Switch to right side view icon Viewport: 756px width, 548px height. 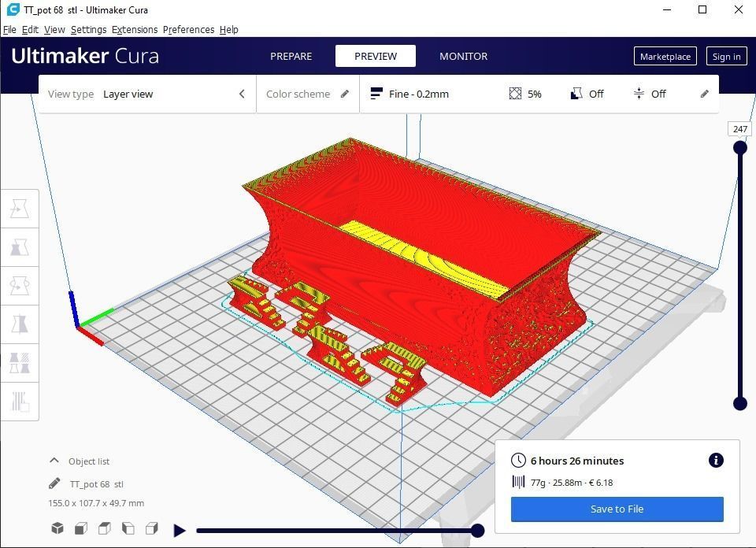pyautogui.click(x=152, y=528)
